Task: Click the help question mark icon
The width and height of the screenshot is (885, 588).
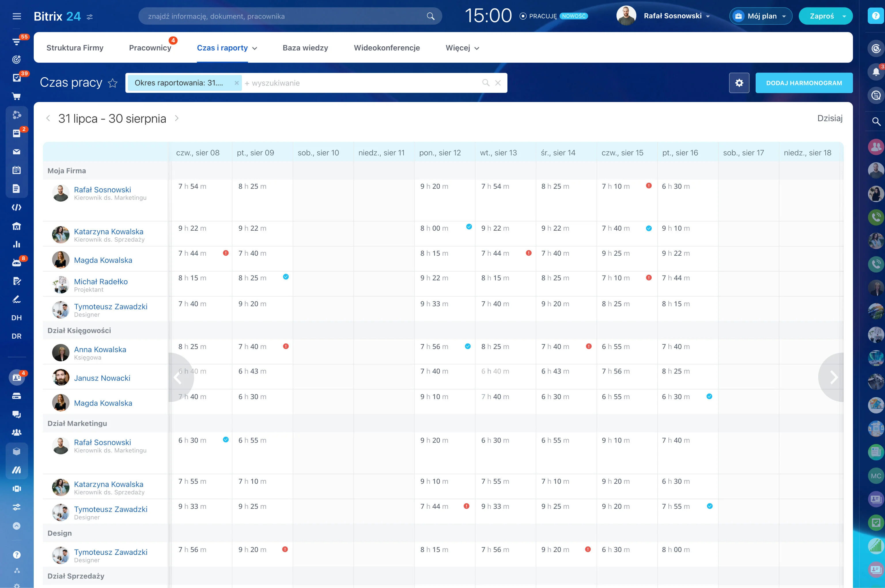Action: (x=875, y=16)
